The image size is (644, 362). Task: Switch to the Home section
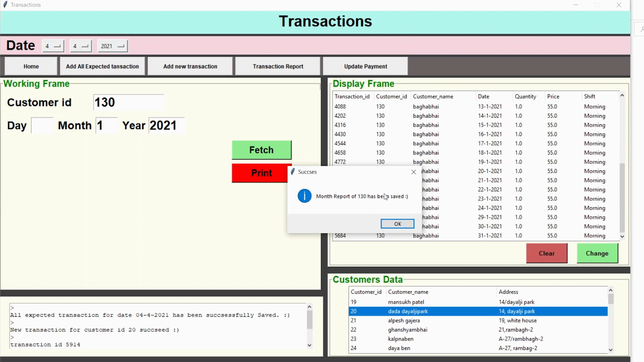pyautogui.click(x=31, y=66)
